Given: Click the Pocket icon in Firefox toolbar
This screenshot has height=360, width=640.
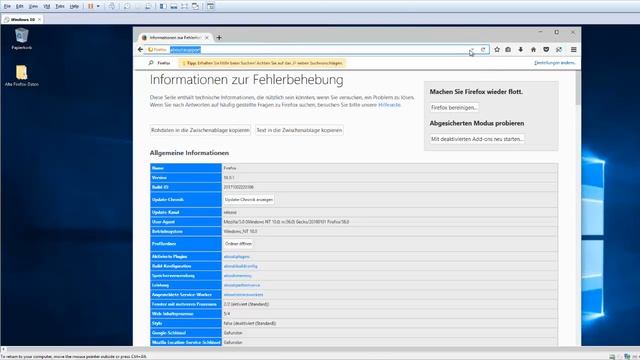Looking at the screenshot, I should (x=546, y=49).
